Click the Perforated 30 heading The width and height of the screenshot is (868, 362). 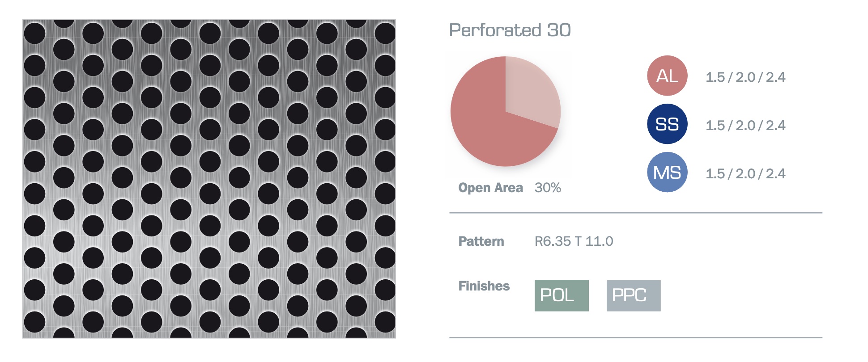(510, 30)
